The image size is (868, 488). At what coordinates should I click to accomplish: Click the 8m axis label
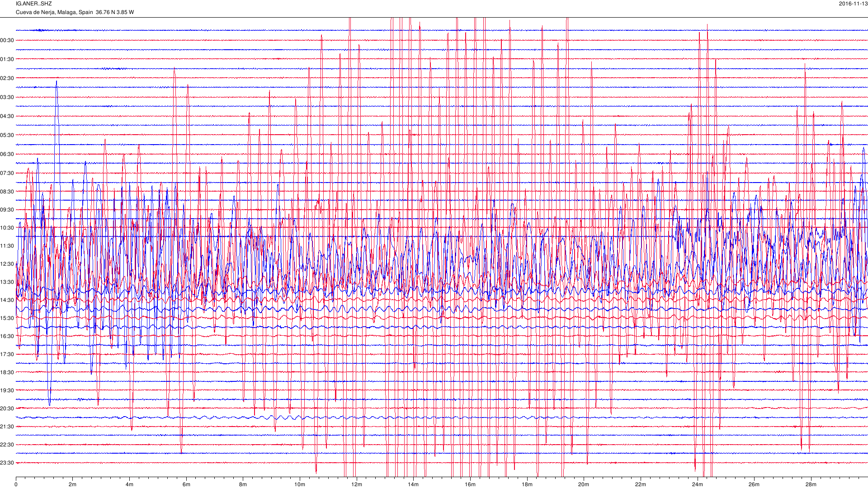[x=243, y=484]
